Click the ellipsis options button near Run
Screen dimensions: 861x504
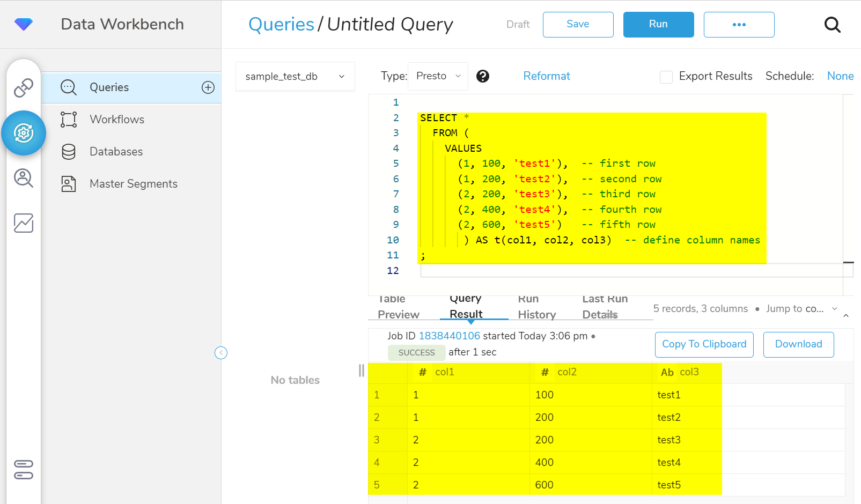pyautogui.click(x=739, y=24)
